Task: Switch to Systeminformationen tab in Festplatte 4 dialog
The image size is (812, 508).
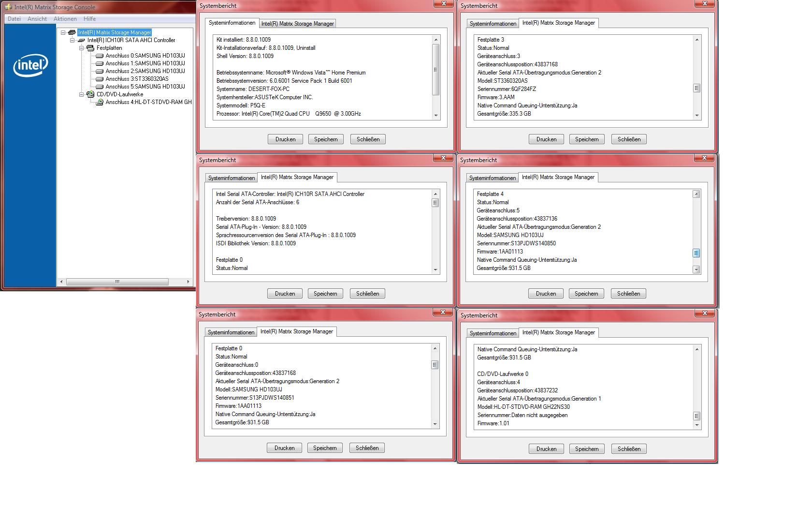Action: click(x=492, y=178)
